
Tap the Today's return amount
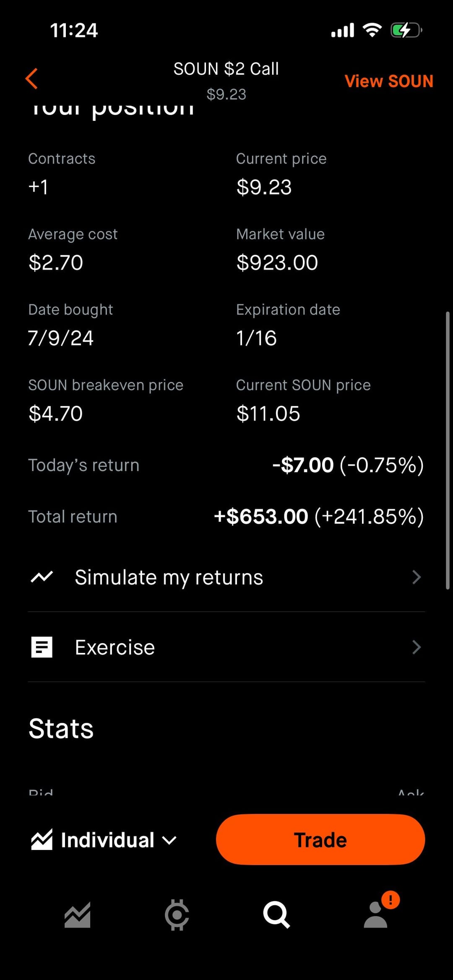(x=348, y=465)
